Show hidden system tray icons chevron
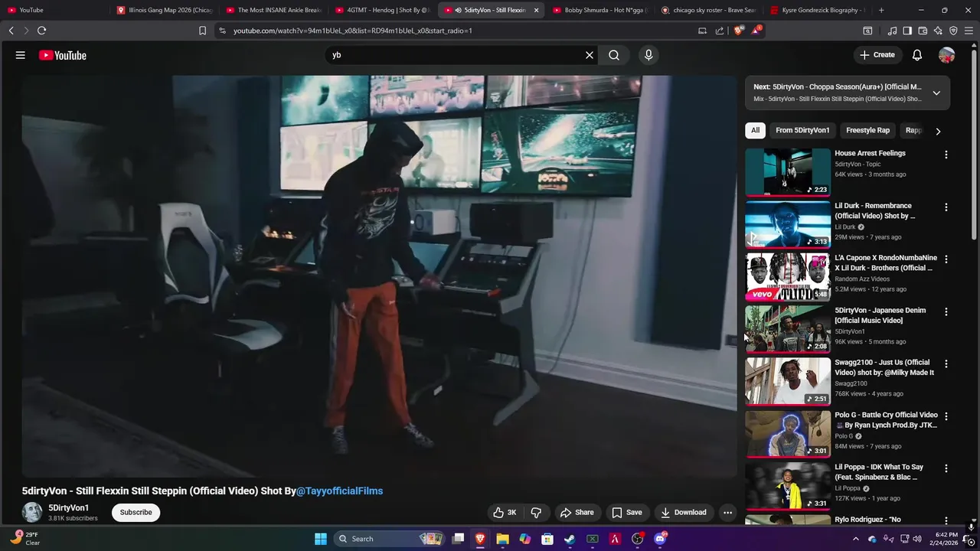Screen dimensions: 980x551 [854, 539]
